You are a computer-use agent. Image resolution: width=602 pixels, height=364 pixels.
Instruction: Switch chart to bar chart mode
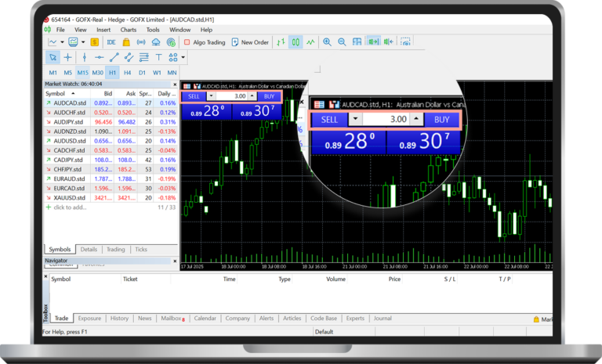281,41
